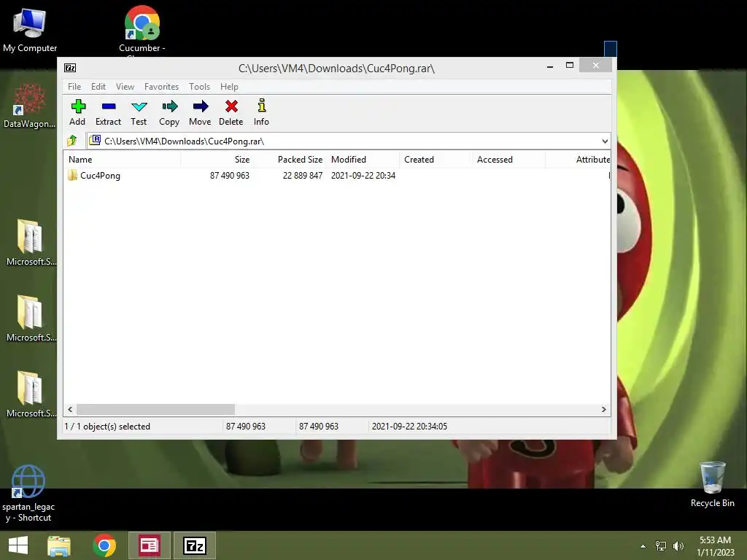
Task: Sort by Packed Size column header
Action: (x=290, y=160)
